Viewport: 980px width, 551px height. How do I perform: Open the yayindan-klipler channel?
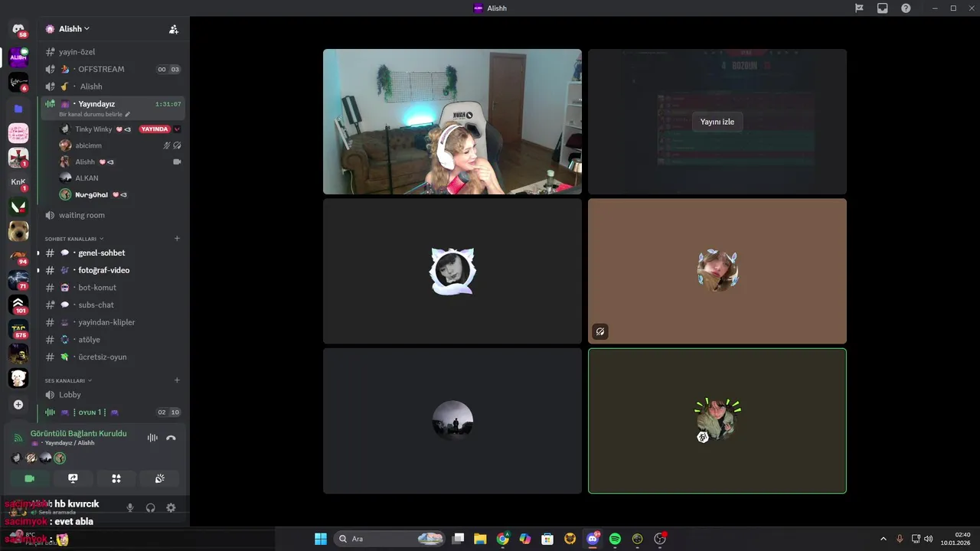coord(112,322)
